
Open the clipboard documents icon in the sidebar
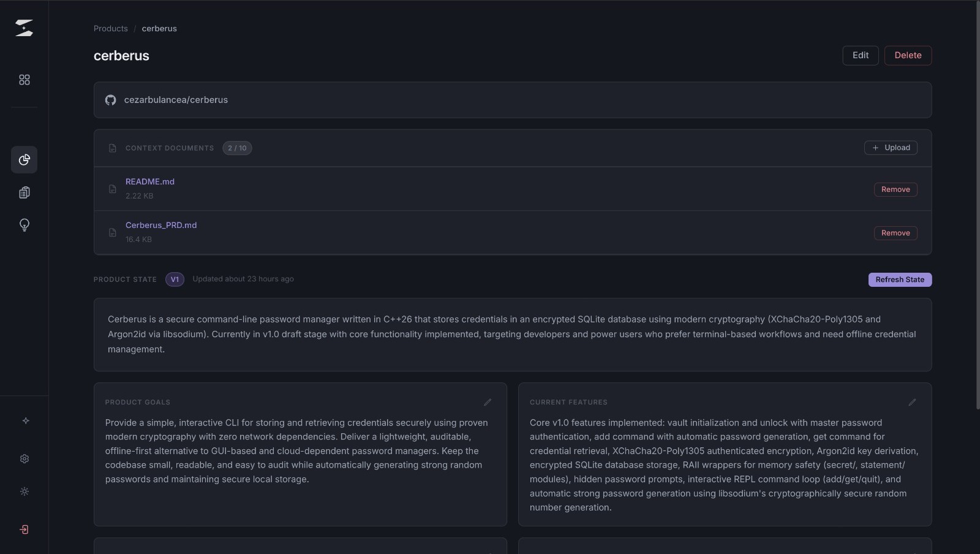tap(24, 192)
